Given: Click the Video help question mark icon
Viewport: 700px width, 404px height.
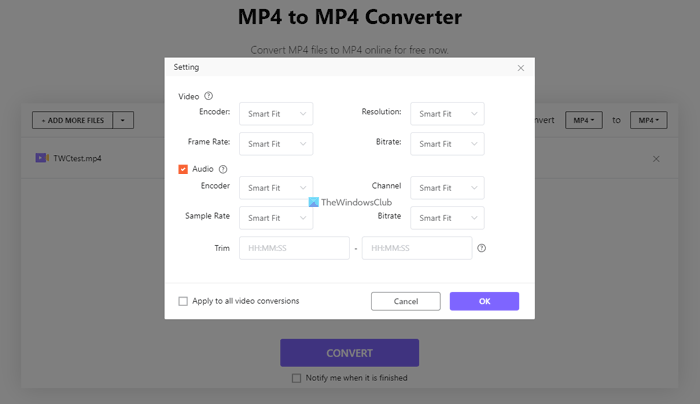Looking at the screenshot, I should 209,96.
